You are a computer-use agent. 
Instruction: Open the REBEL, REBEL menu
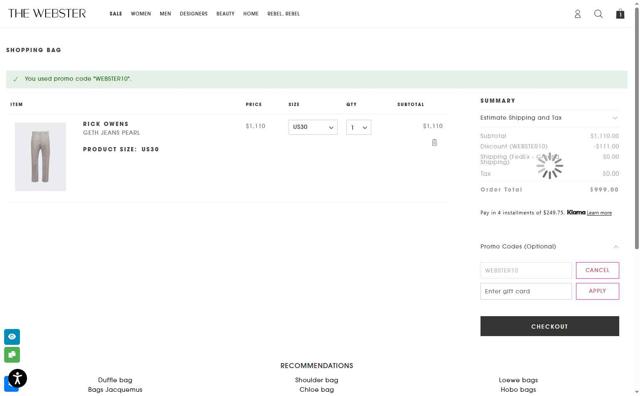pos(283,14)
